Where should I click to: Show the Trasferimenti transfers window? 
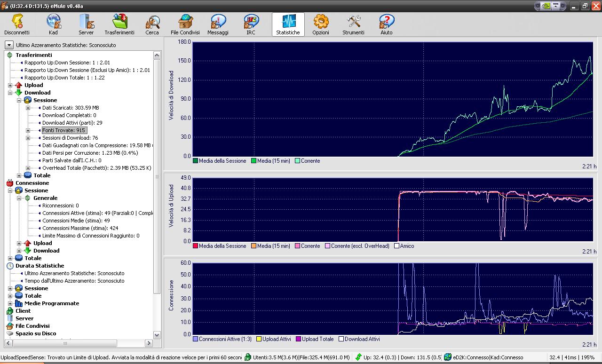[119, 24]
